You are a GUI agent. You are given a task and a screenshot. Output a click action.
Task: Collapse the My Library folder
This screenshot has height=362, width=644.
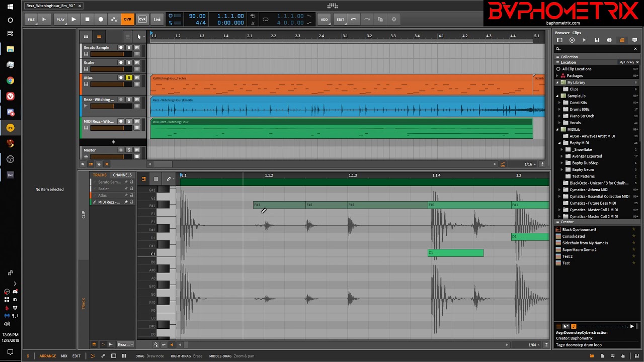pyautogui.click(x=557, y=82)
